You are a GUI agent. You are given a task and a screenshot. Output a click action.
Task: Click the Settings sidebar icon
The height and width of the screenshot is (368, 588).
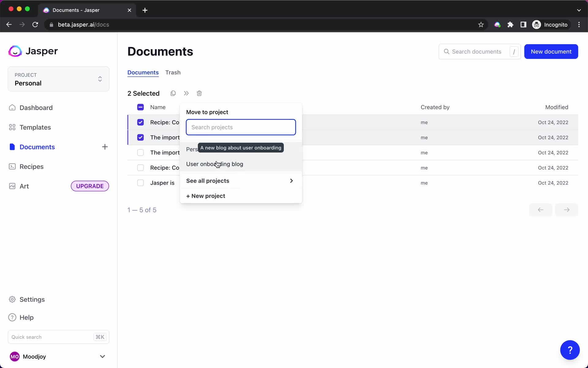pyautogui.click(x=12, y=299)
